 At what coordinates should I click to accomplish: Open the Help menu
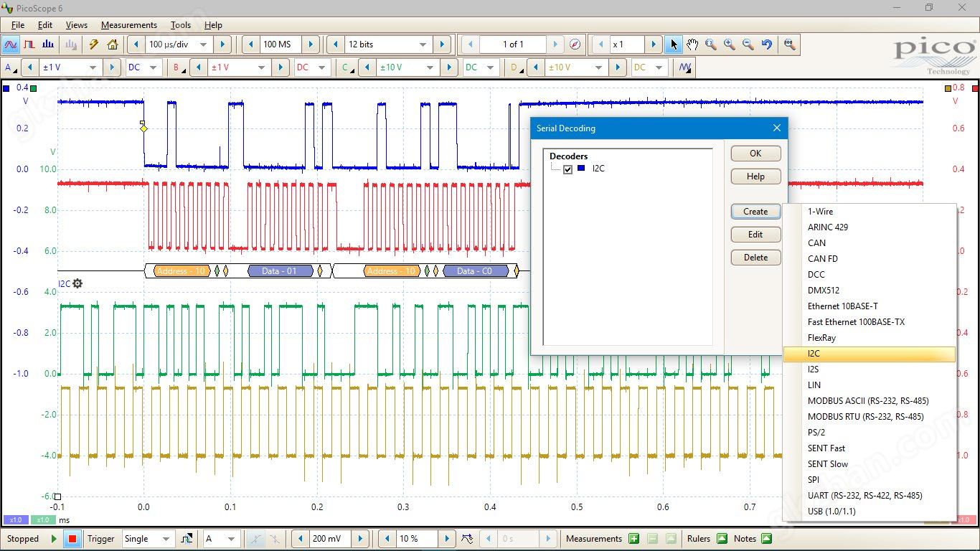213,25
